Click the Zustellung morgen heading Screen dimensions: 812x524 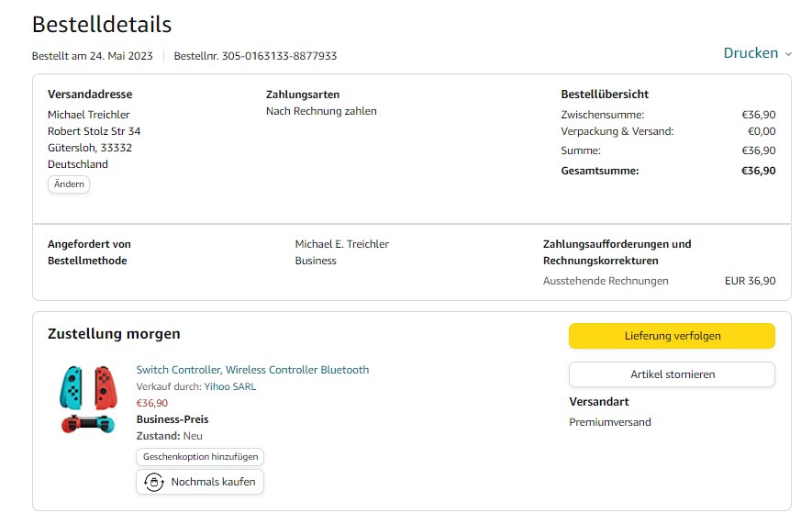click(114, 334)
